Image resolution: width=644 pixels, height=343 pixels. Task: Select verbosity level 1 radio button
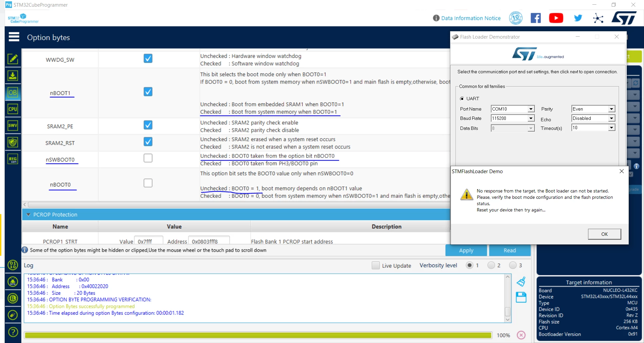click(470, 265)
